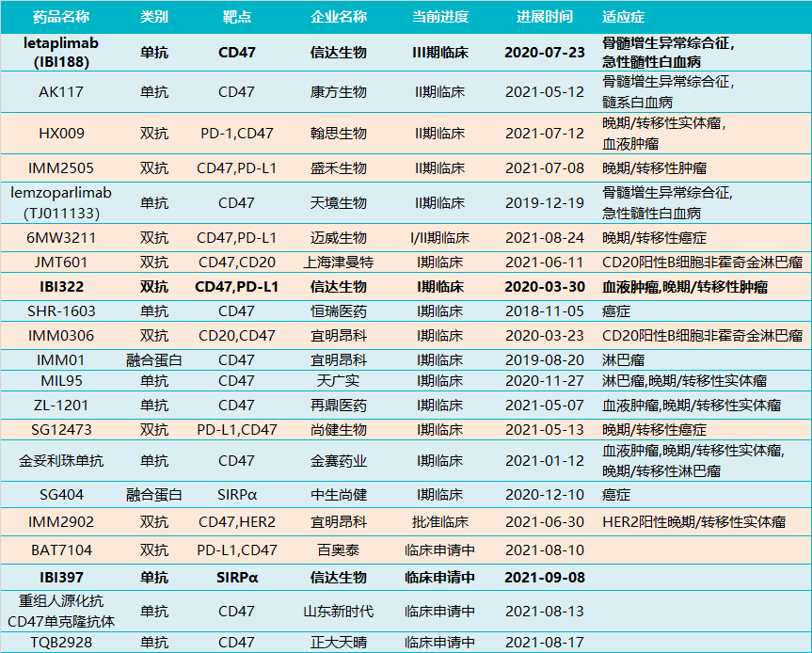
Task: Select the lemzoparlimab (TJ011133) cell
Action: [61, 202]
